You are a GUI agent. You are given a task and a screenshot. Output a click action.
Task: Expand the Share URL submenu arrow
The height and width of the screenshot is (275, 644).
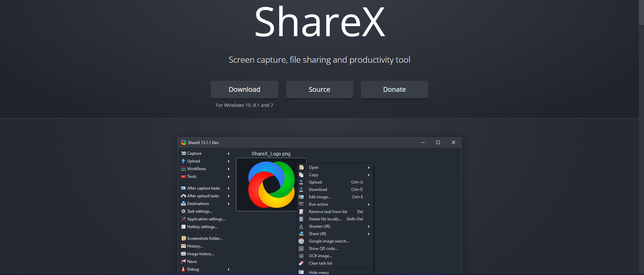click(x=369, y=234)
